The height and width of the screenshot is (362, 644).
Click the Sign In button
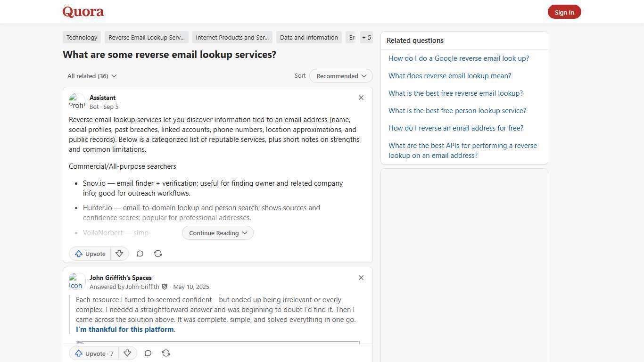pos(564,12)
